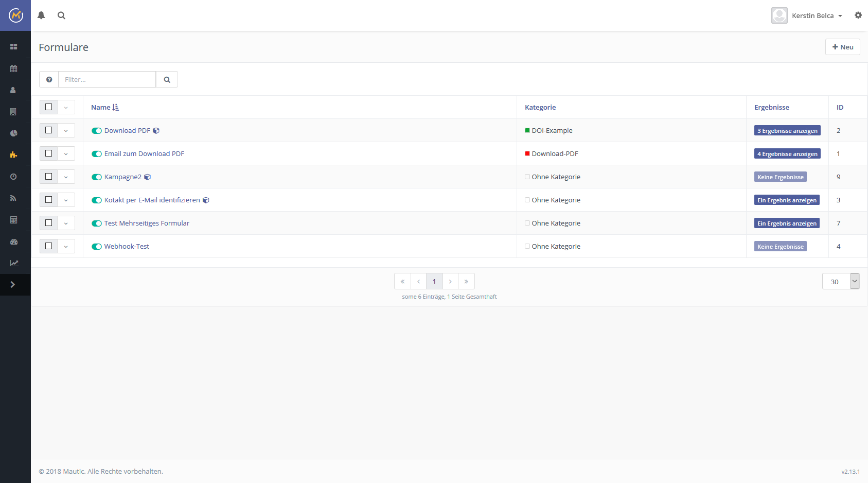The height and width of the screenshot is (483, 868).
Task: Click the filter help question icon
Action: (x=49, y=79)
